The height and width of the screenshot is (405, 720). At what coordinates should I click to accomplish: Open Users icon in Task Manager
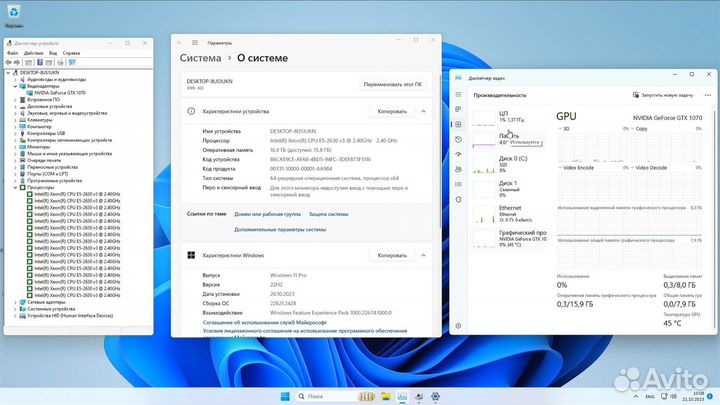[x=458, y=169]
